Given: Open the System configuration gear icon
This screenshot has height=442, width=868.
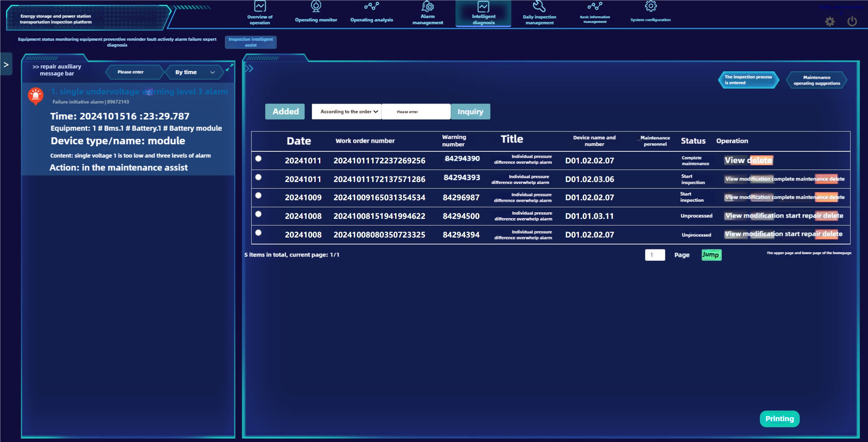Looking at the screenshot, I should (651, 6).
